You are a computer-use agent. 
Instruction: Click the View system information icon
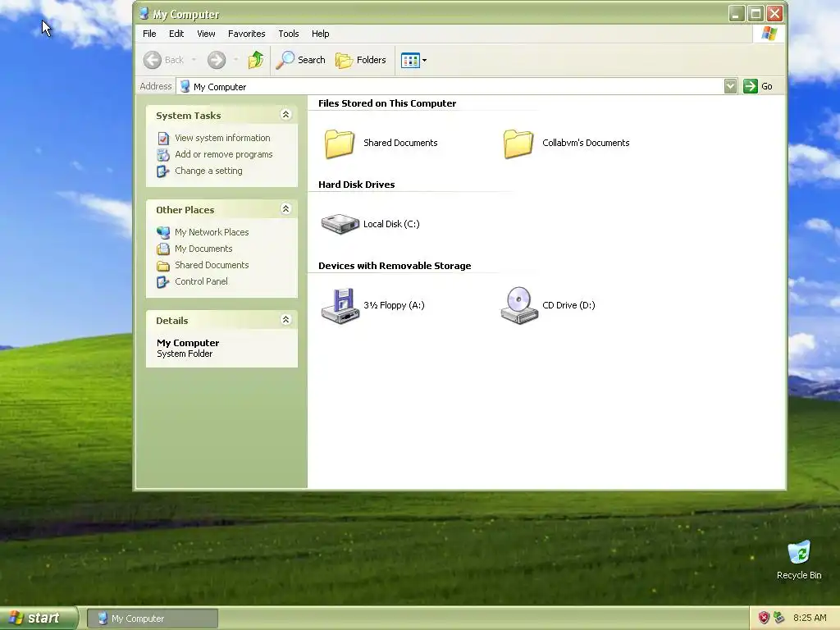click(x=163, y=138)
